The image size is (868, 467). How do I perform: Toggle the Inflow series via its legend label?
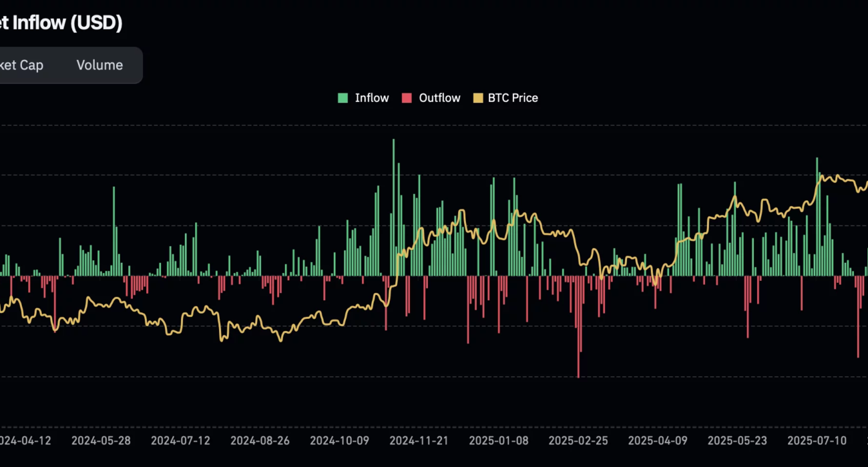(372, 98)
